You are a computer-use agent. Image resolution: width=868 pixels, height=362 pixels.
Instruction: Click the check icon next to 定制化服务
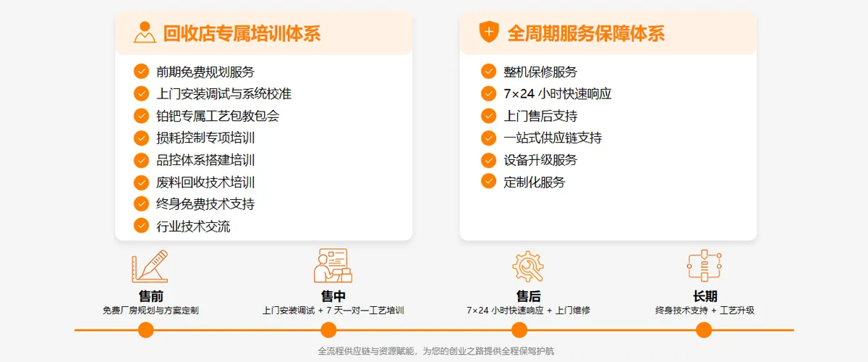coord(488,182)
